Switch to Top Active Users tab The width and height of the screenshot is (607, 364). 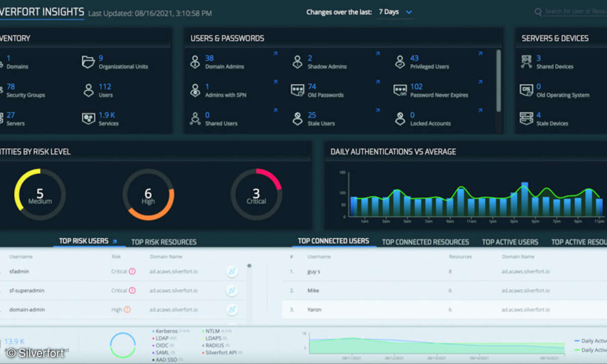pos(510,242)
